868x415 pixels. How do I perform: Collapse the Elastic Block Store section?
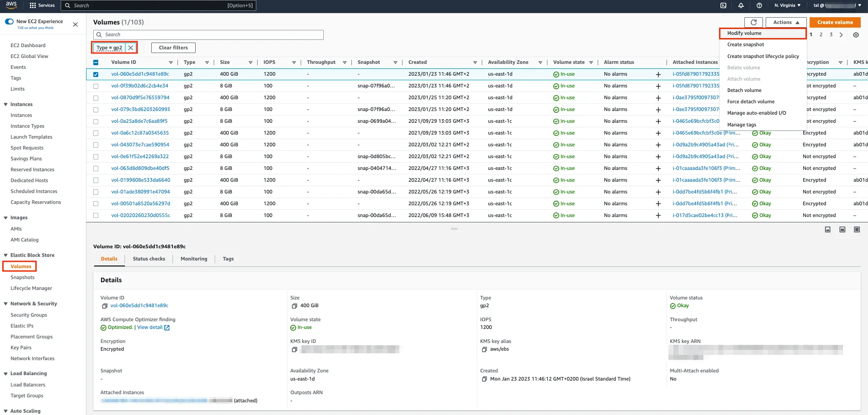tap(5, 256)
